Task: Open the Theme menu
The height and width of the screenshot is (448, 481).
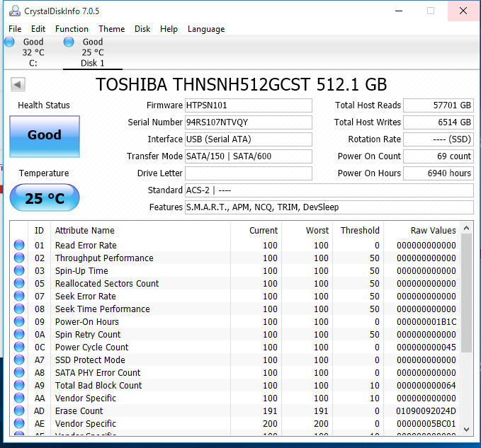Action: click(x=111, y=29)
